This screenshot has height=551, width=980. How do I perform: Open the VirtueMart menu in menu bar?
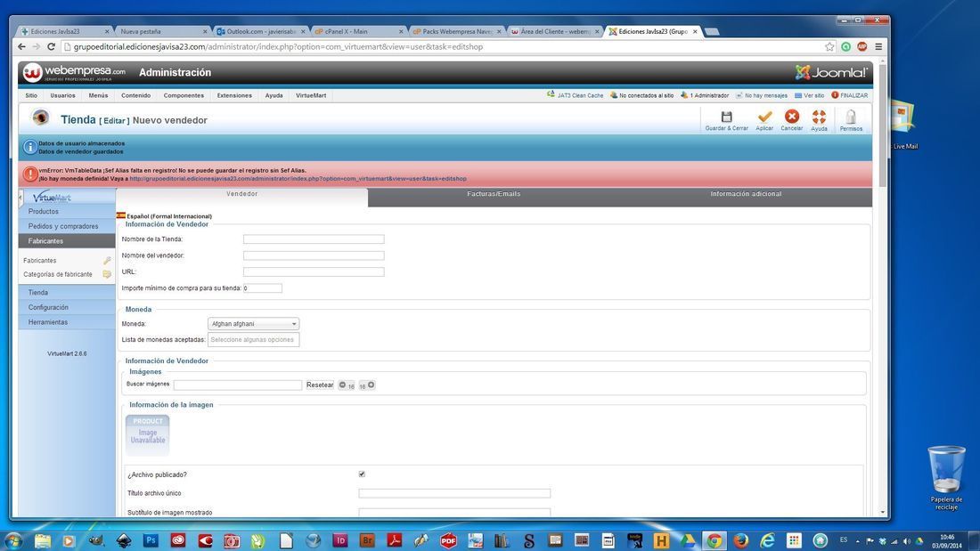pos(311,95)
